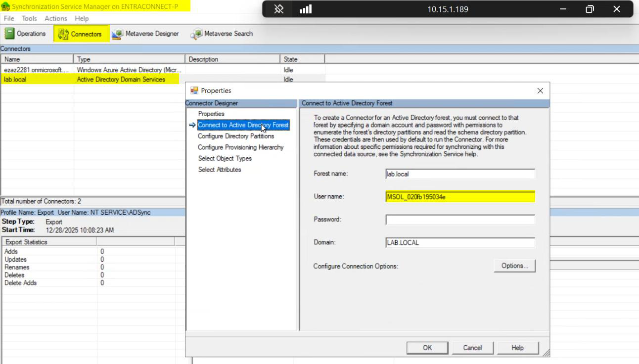Select Properties in Connector Designer list
Viewport: 639px width, 364px height.
[x=211, y=114]
